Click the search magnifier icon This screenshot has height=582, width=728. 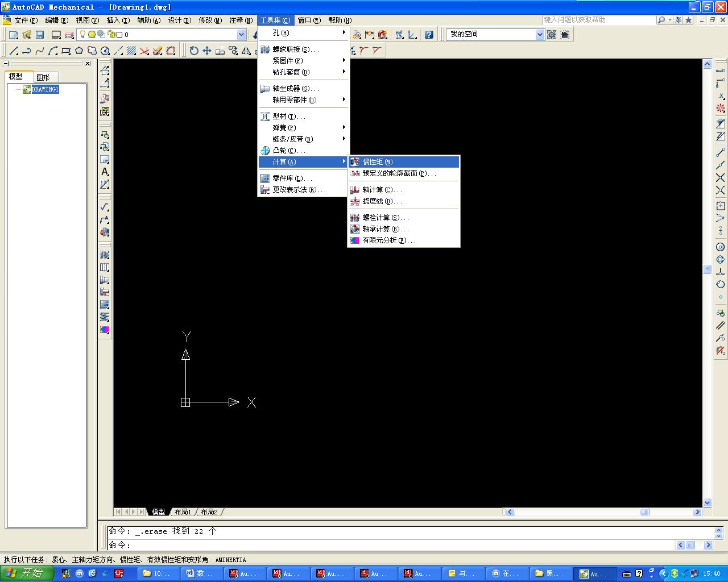coord(661,20)
